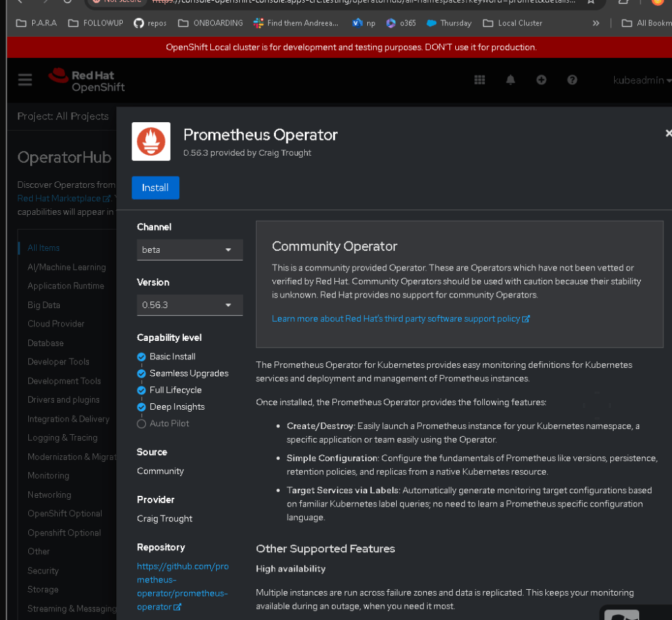The image size is (672, 620).
Task: Open the Find them Andreea Slack bookmark
Action: tap(296, 23)
